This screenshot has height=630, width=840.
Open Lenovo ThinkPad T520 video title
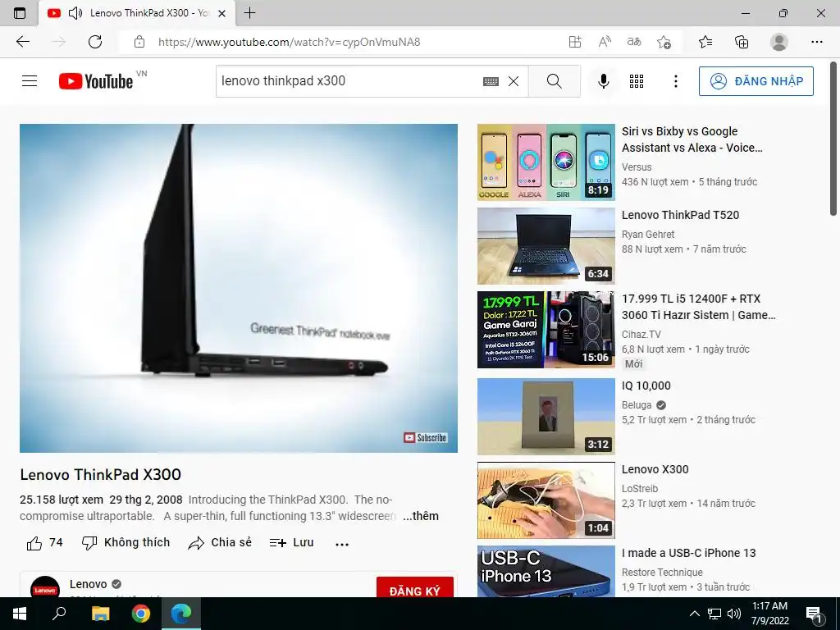tap(680, 215)
